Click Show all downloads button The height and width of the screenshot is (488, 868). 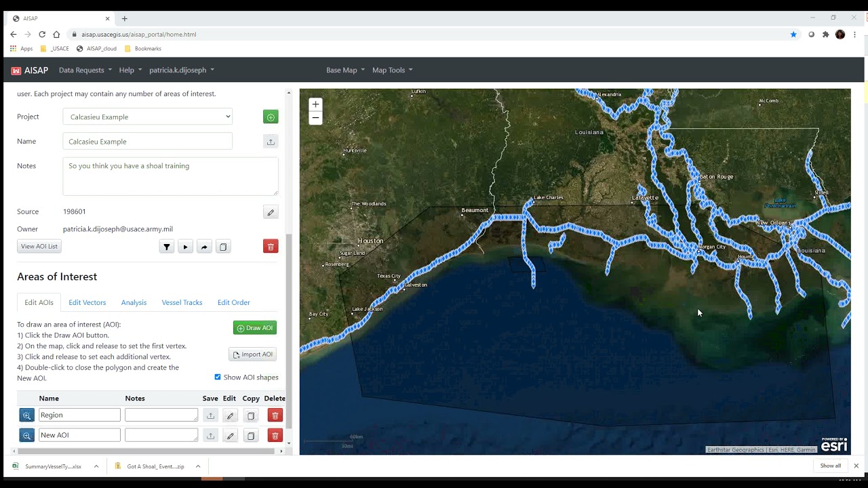[830, 466]
